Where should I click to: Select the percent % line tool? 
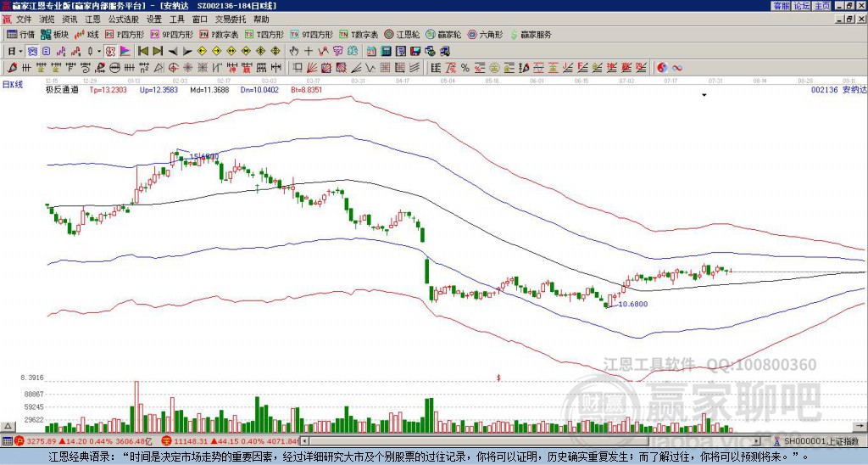(465, 68)
